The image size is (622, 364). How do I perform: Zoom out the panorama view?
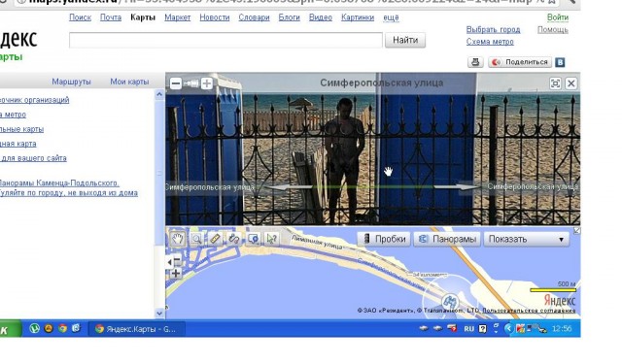(176, 83)
